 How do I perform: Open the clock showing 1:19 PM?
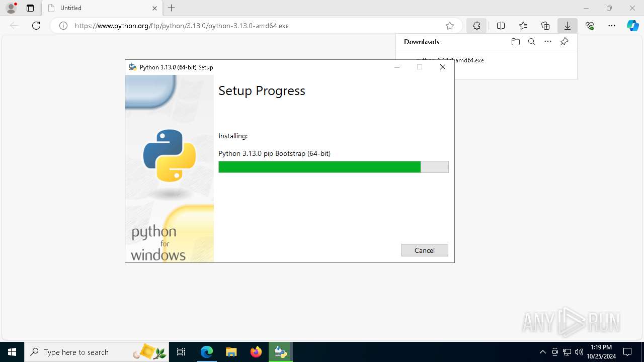(601, 352)
